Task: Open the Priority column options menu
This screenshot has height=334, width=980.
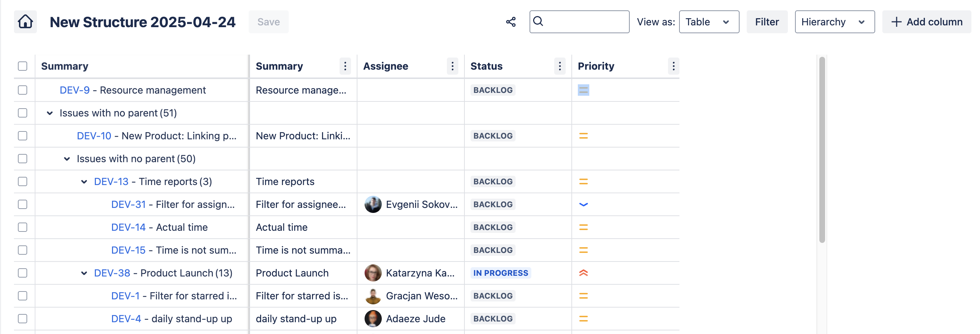Action: pos(673,66)
